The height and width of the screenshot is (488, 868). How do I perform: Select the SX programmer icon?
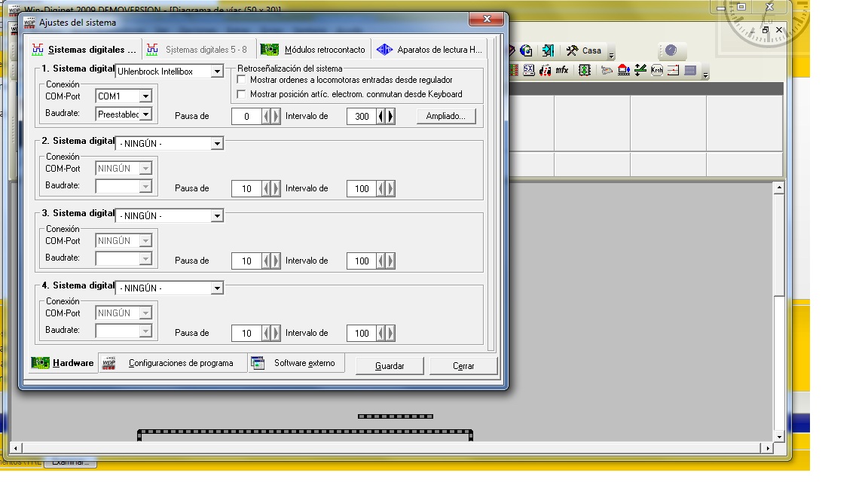tap(529, 70)
